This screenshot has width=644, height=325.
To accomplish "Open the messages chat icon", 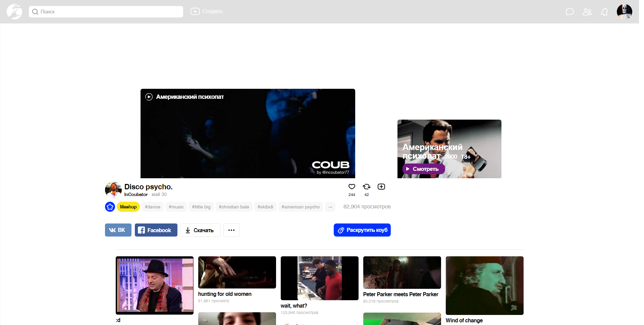I will (x=570, y=12).
